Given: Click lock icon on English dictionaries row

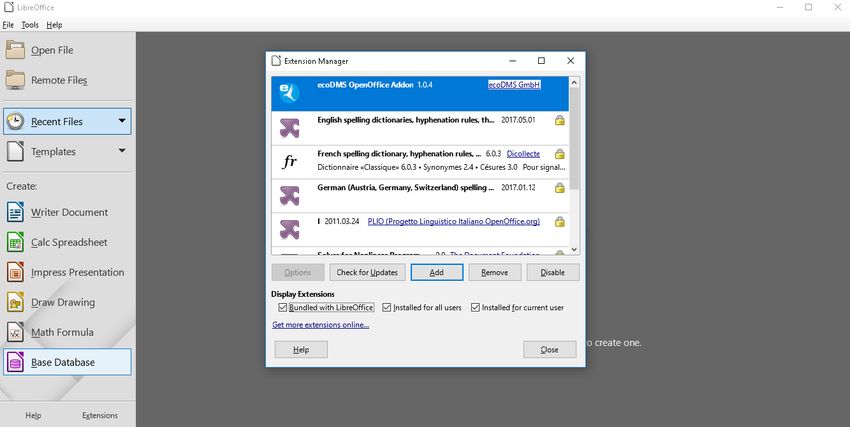Looking at the screenshot, I should 559,120.
